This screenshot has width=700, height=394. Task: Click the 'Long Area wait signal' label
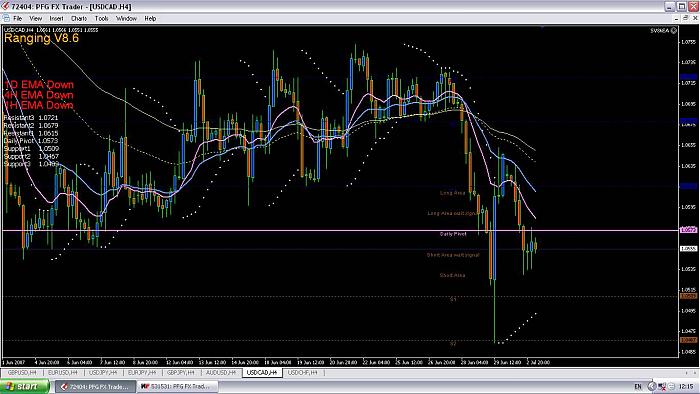pyautogui.click(x=451, y=213)
